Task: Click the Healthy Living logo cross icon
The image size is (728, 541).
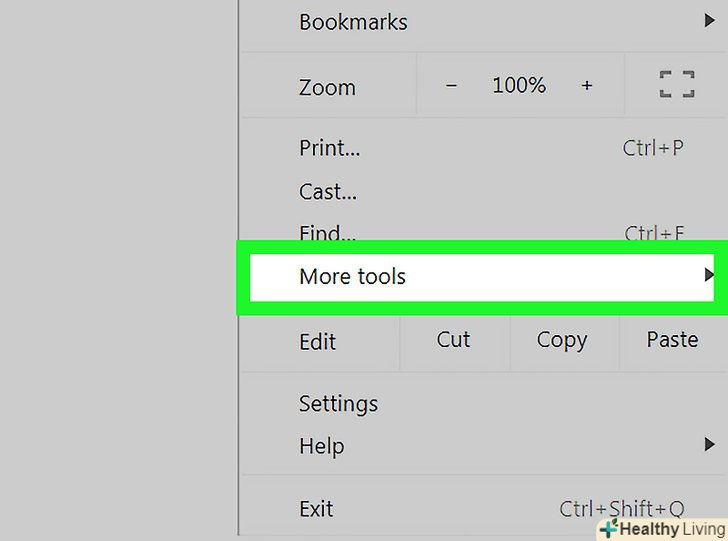Action: tap(608, 529)
